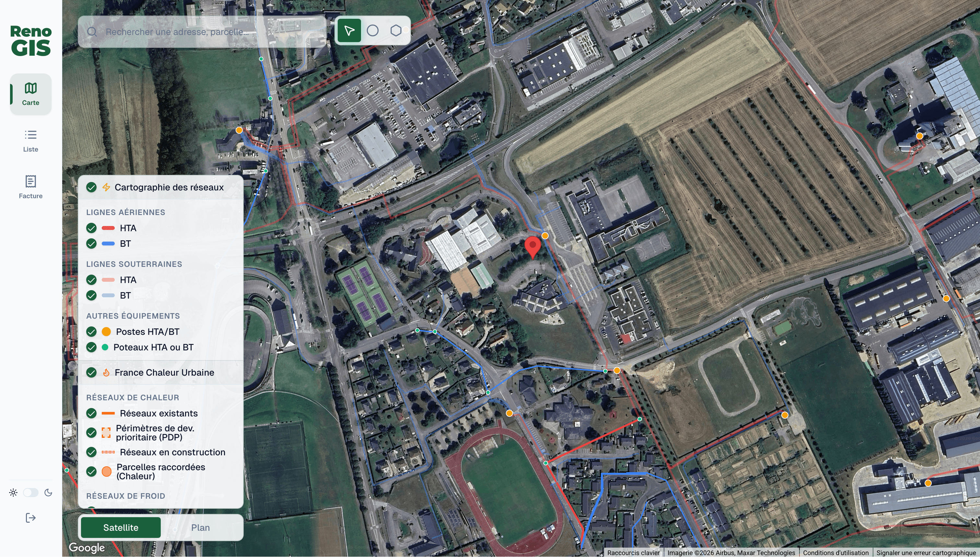The image size is (980, 557).
Task: Open Conditions d'utilisation link
Action: 836,553
